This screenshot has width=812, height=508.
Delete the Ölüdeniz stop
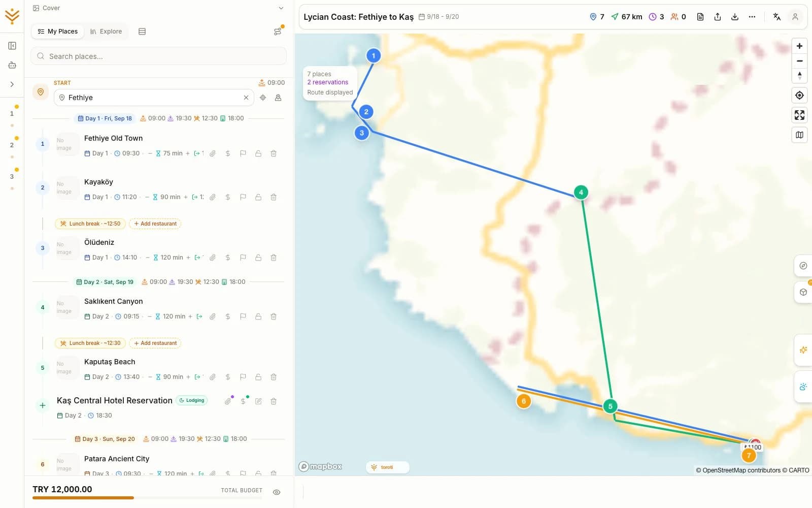point(274,258)
